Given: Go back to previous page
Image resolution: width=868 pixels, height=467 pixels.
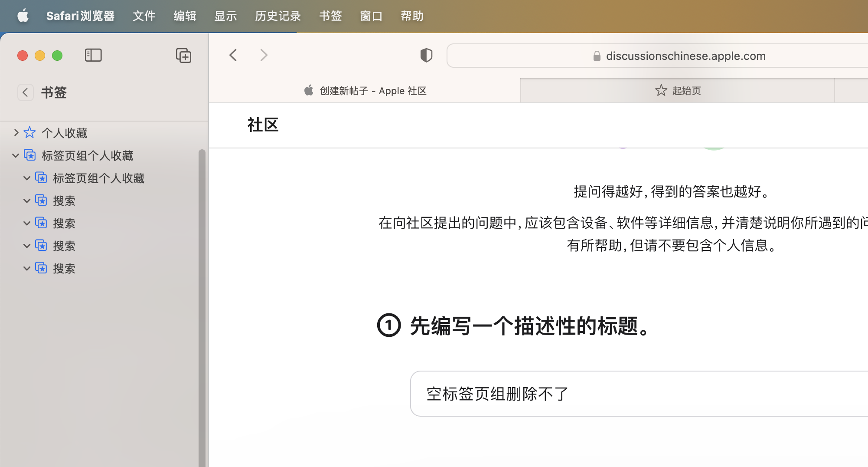Looking at the screenshot, I should (233, 55).
